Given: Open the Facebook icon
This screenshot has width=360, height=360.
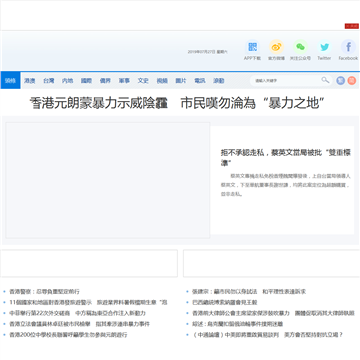Looking at the screenshot, I should point(348,47).
